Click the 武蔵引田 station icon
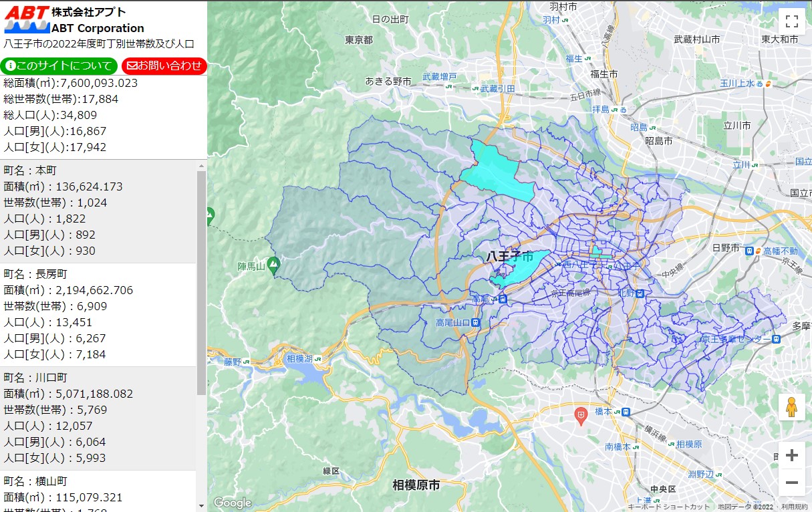The height and width of the screenshot is (512, 812). point(475,88)
